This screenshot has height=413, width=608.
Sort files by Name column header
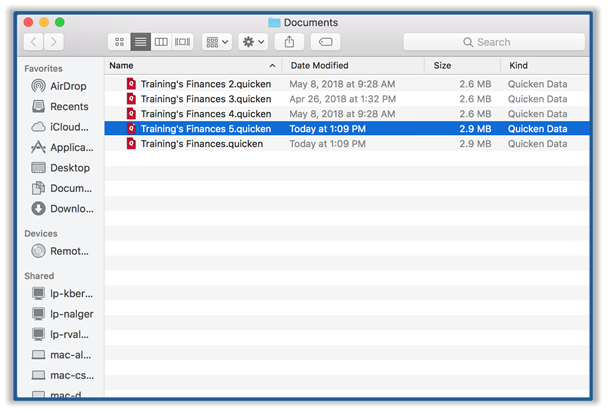[190, 65]
